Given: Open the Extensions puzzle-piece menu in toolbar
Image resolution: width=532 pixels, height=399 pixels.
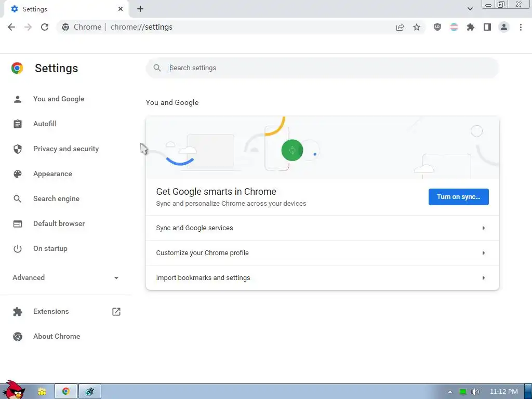Looking at the screenshot, I should (471, 27).
